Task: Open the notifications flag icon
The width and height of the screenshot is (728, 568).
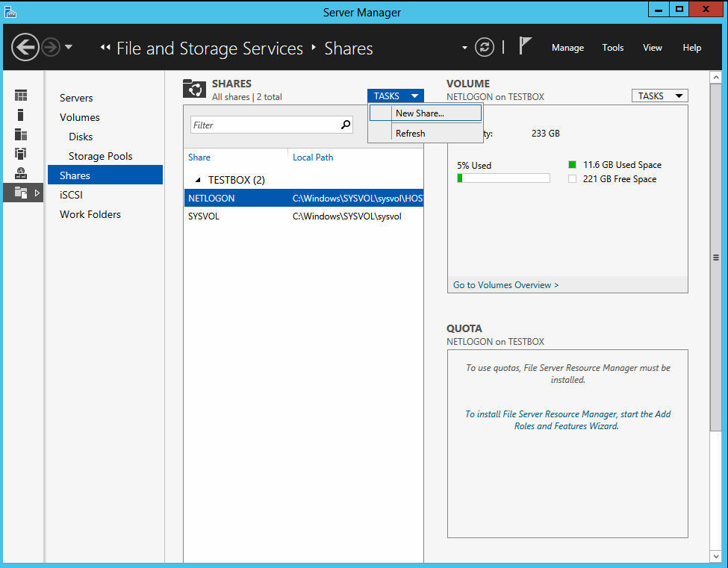Action: [525, 46]
